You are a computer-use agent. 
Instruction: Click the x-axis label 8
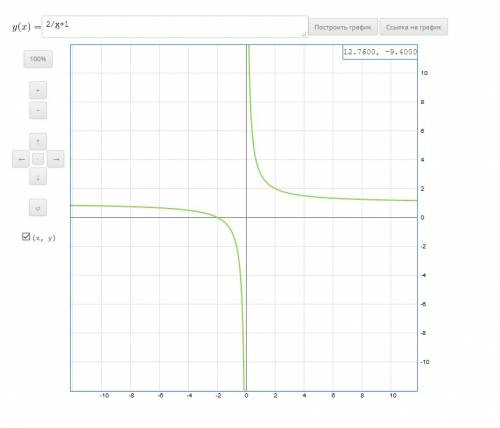[x=362, y=395]
